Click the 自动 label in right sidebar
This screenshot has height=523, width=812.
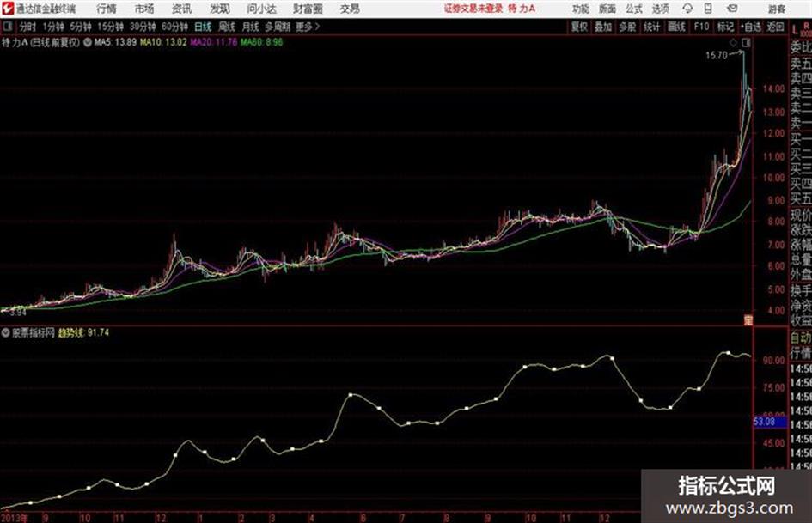pyautogui.click(x=801, y=338)
